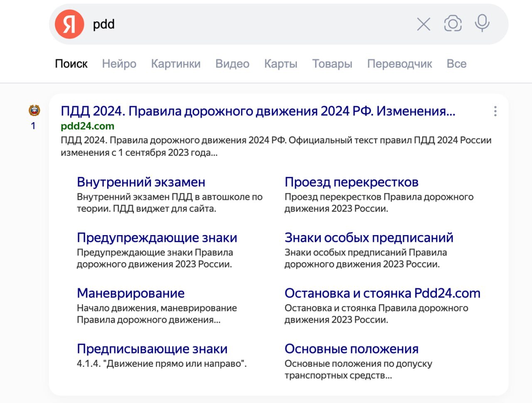Viewport: 532px width, 403px height.
Task: Follow the Предупреждающие знаки link
Action: pos(157,238)
